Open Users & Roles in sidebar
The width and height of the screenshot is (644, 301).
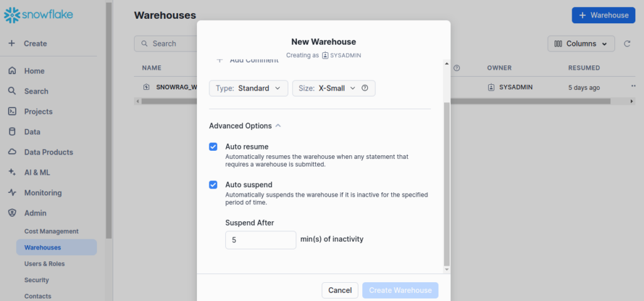45,264
